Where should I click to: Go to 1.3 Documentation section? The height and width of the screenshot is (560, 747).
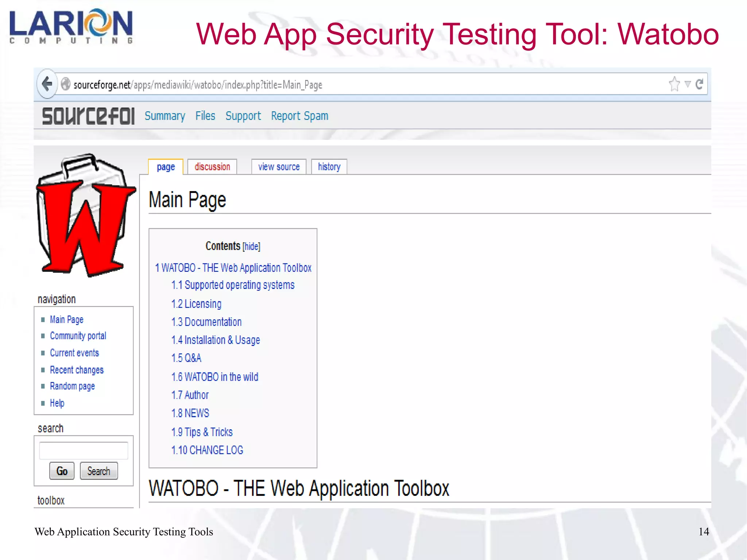point(206,322)
